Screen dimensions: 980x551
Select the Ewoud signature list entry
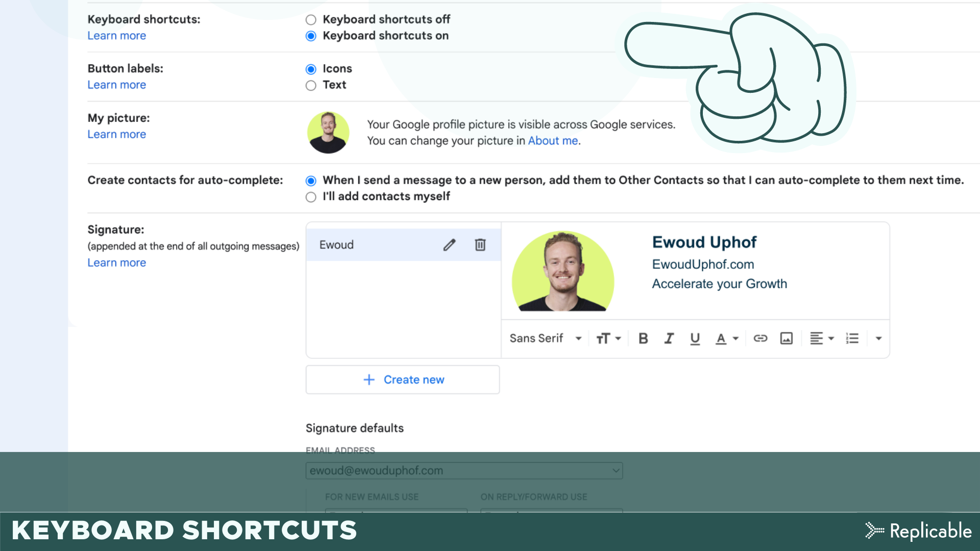[357, 245]
